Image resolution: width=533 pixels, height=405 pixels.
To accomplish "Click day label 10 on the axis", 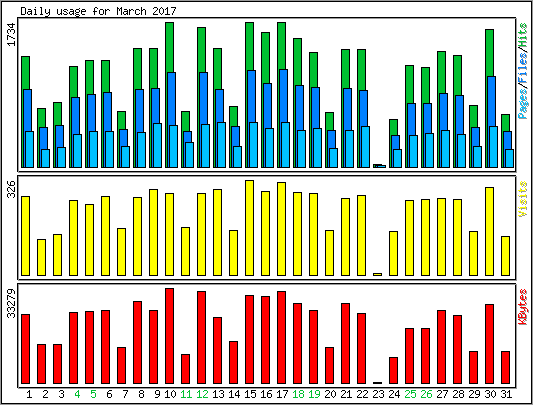I will pyautogui.click(x=170, y=394).
